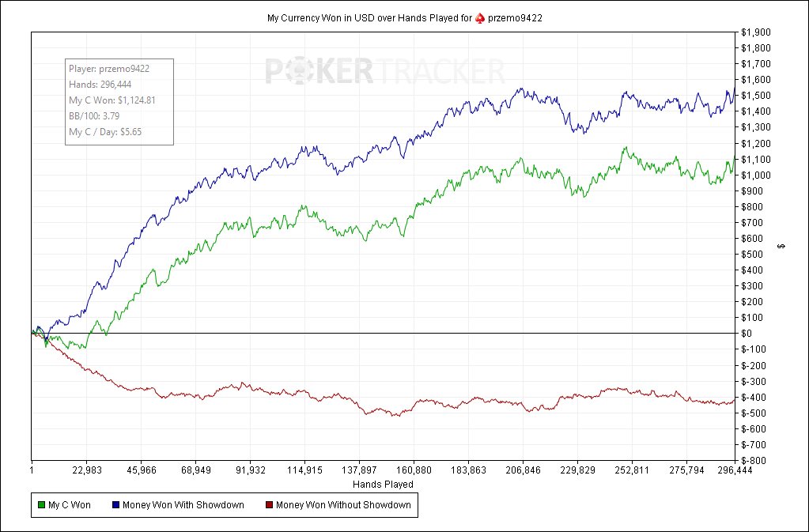Click y-axis label $1,900
Viewport: 809px width, 532px height.
[756, 32]
